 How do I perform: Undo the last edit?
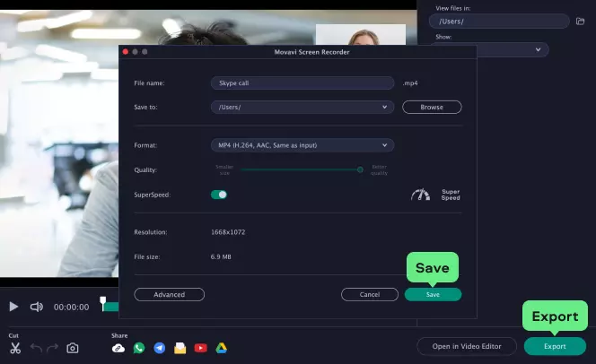click(36, 348)
